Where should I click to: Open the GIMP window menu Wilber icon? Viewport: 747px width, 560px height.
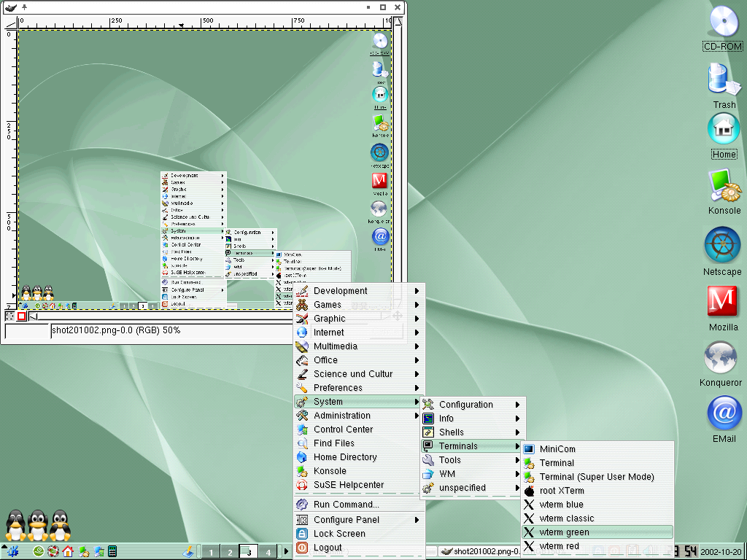pyautogui.click(x=10, y=7)
